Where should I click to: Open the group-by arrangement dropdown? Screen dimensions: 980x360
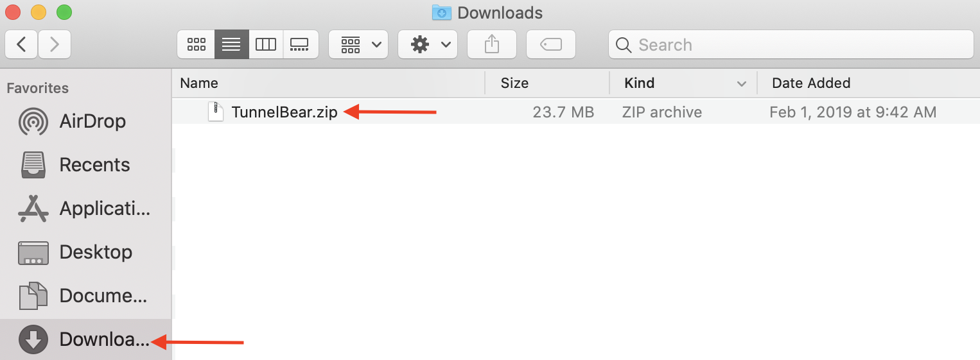[358, 44]
